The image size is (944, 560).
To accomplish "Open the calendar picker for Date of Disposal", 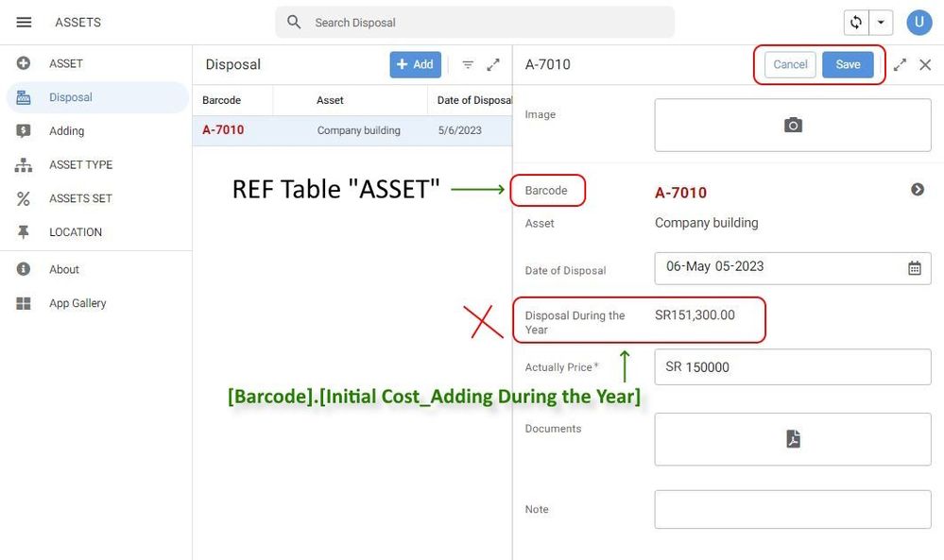I will [x=915, y=268].
